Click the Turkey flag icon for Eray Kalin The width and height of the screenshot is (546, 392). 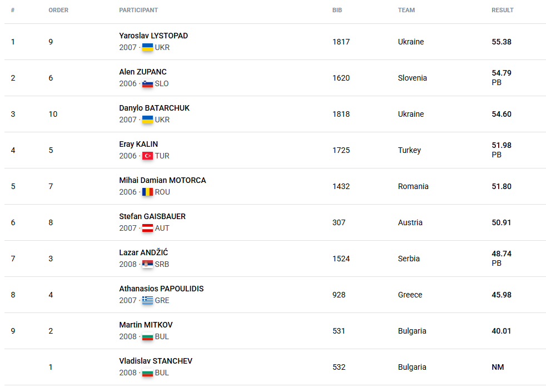point(147,156)
